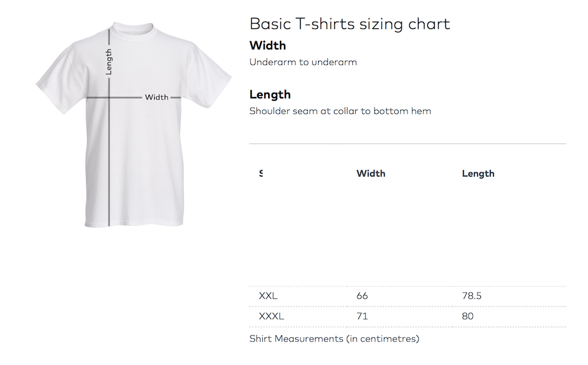This screenshot has height=365, width=588.
Task: Click the XXL length value 78.5
Action: tap(472, 296)
